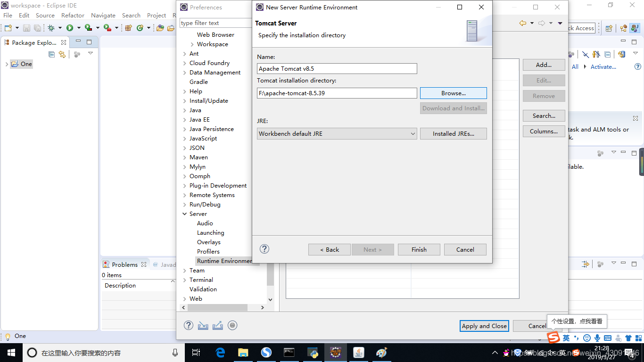Click the type filter text field
The width and height of the screenshot is (644, 362).
click(216, 23)
